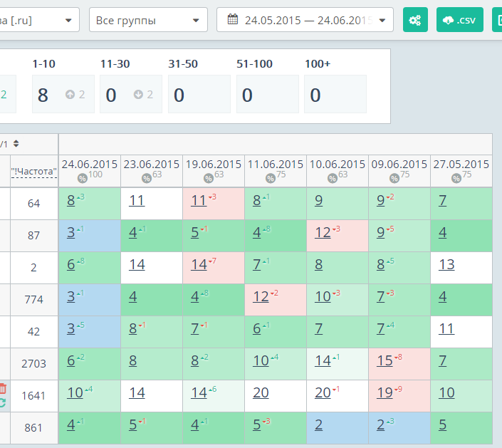Open position 19 for frequency 1641 on 09.06.2015
Screen dimensions: 502x448
pyautogui.click(x=385, y=393)
